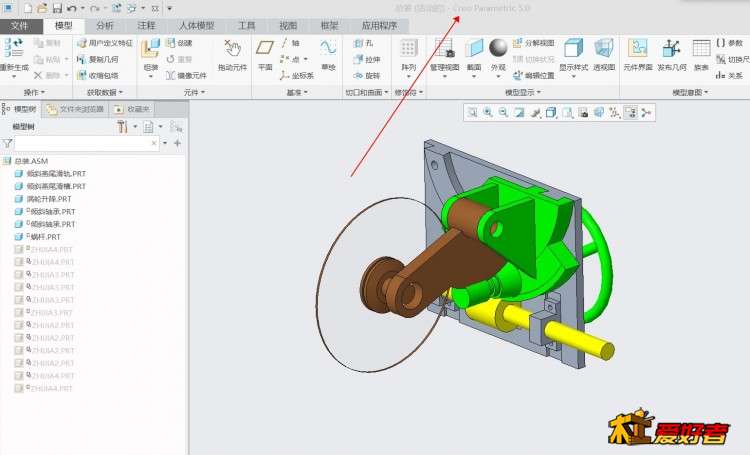The height and width of the screenshot is (455, 750).
Task: Click the 轴 datum axis icon
Action: (x=285, y=43)
